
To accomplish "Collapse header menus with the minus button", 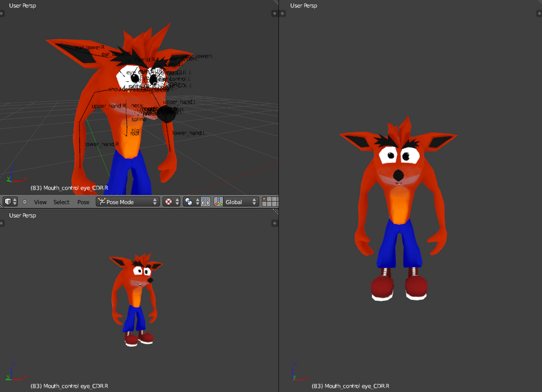I will (25, 202).
